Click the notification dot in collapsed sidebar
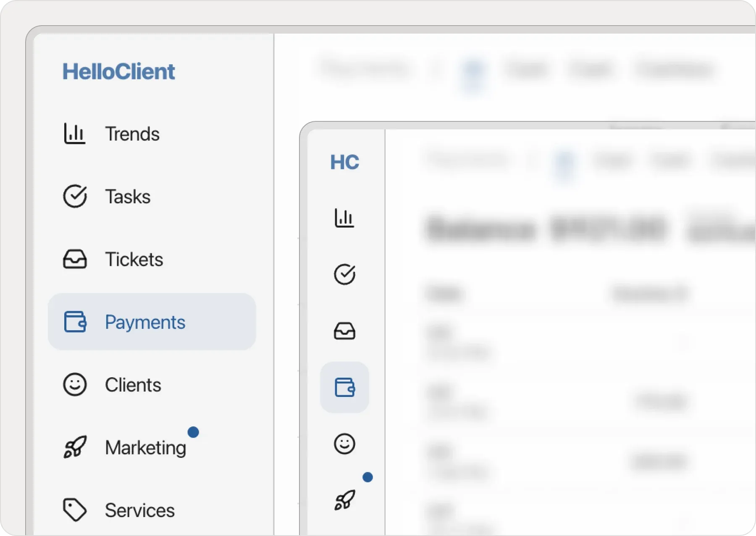 [x=368, y=477]
